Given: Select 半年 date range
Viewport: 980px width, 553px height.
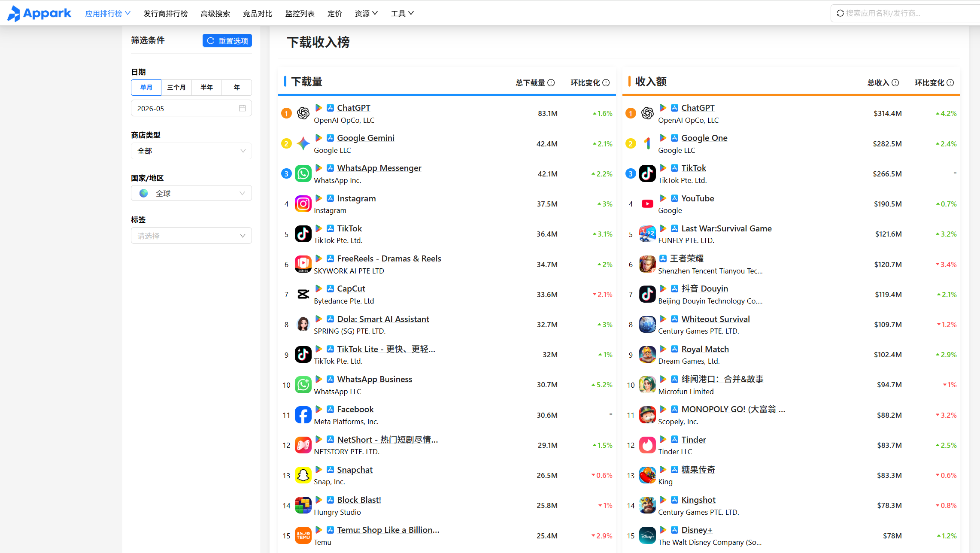Looking at the screenshot, I should 206,88.
